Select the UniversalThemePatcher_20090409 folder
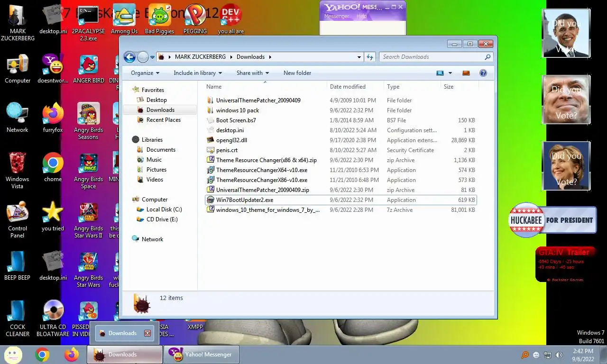The height and width of the screenshot is (364, 607). (258, 100)
